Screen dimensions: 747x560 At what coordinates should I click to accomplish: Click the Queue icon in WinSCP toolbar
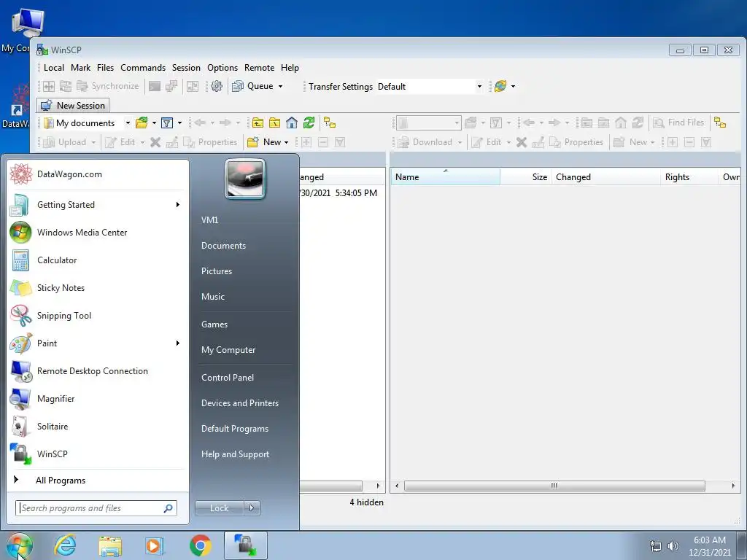pos(238,86)
